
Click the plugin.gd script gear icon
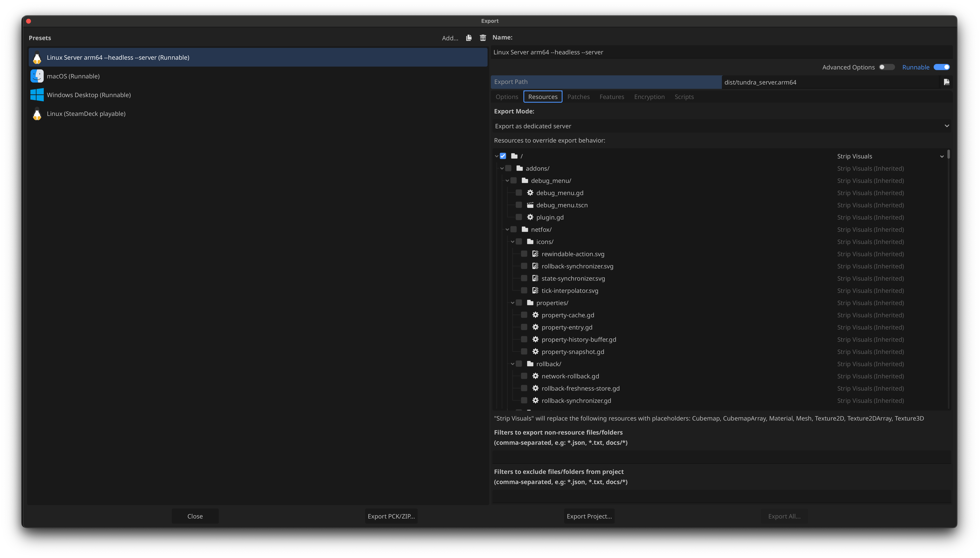[x=530, y=217]
